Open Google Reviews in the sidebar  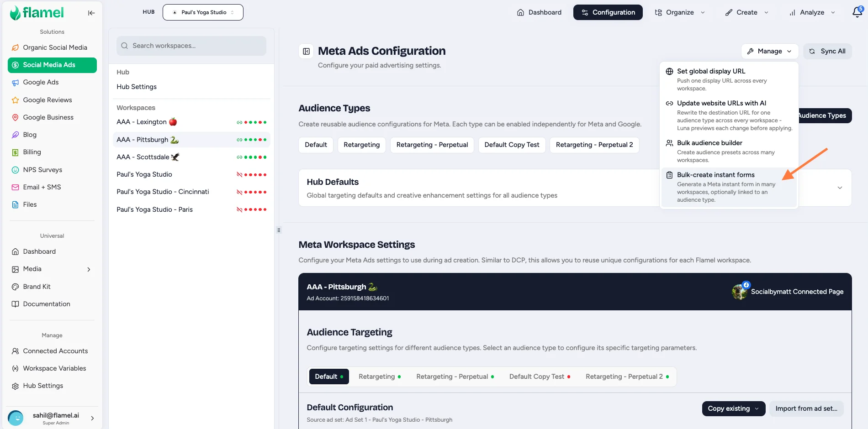point(52,100)
